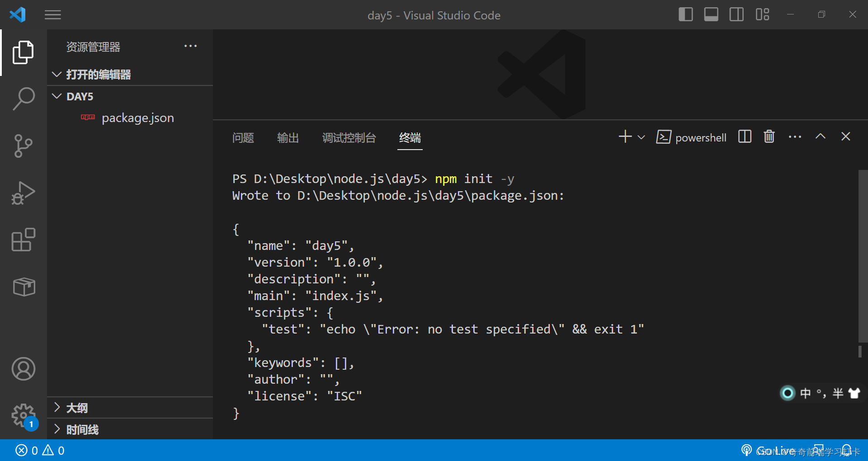Toggle the panel layout control in title bar
The height and width of the screenshot is (461, 868).
pyautogui.click(x=711, y=14)
